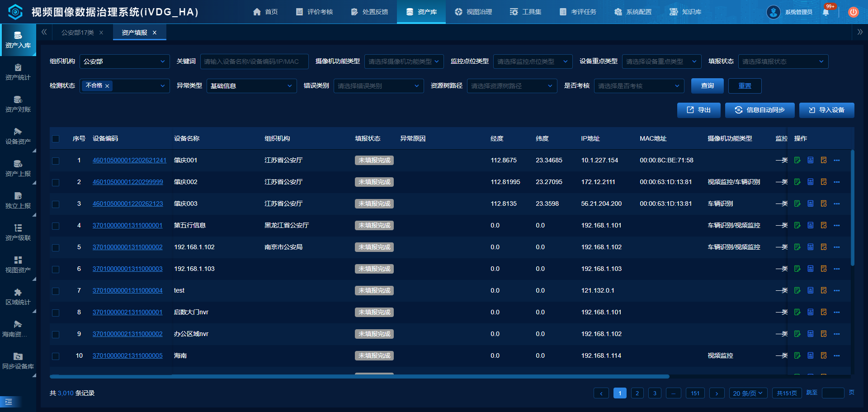The height and width of the screenshot is (412, 868).
Task: Collapse the sidebar menu toggle at bottom left
Action: [9, 402]
